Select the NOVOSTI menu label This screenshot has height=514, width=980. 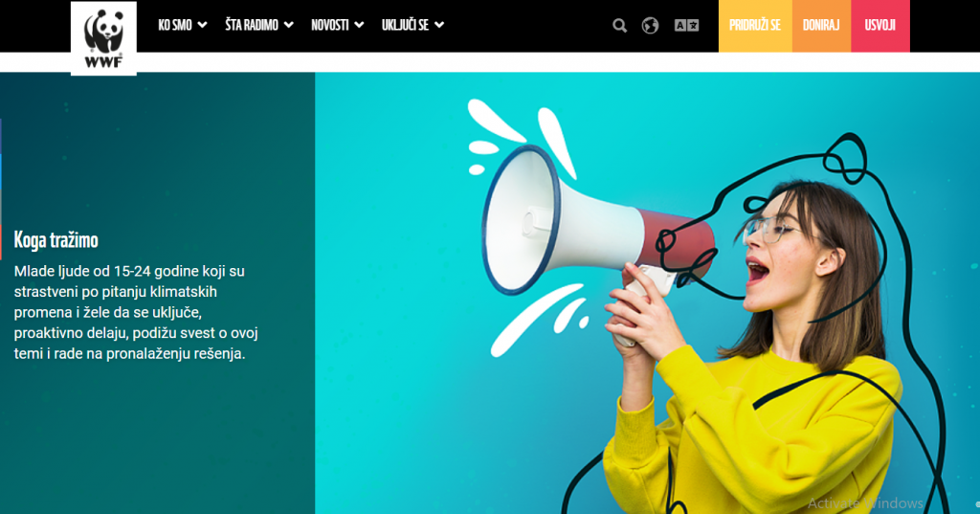pyautogui.click(x=330, y=25)
